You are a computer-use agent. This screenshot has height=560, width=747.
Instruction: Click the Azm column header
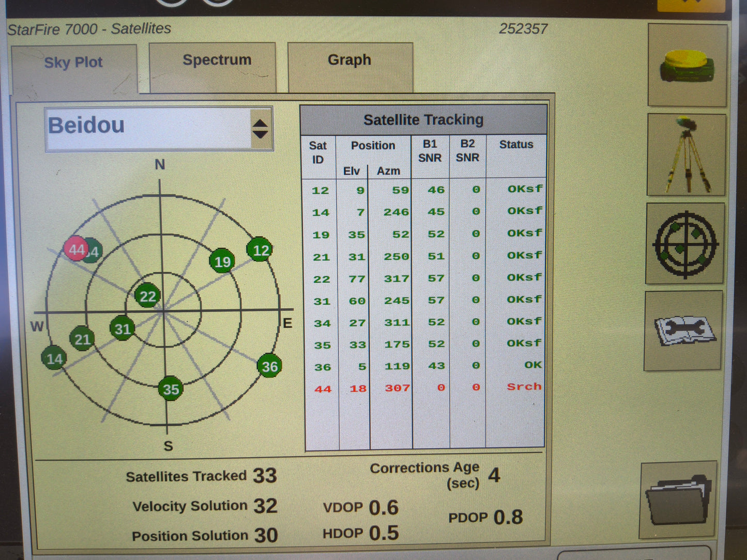pyautogui.click(x=388, y=170)
